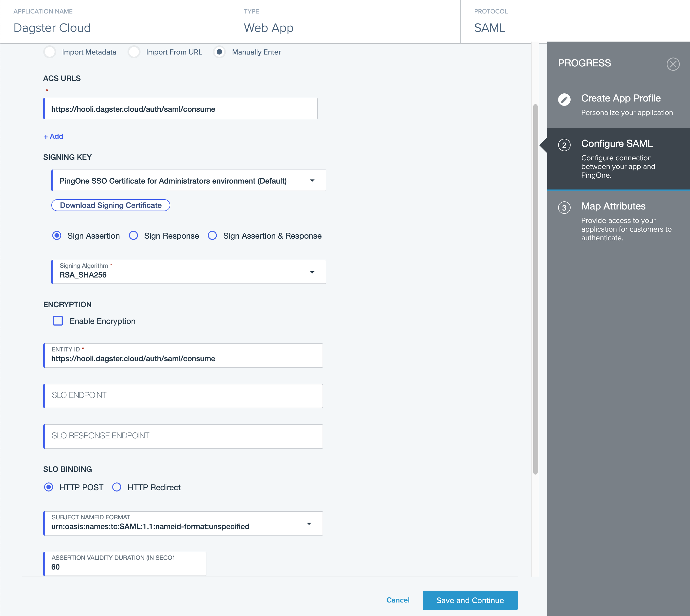
Task: Select Sign Response radio button
Action: (133, 236)
